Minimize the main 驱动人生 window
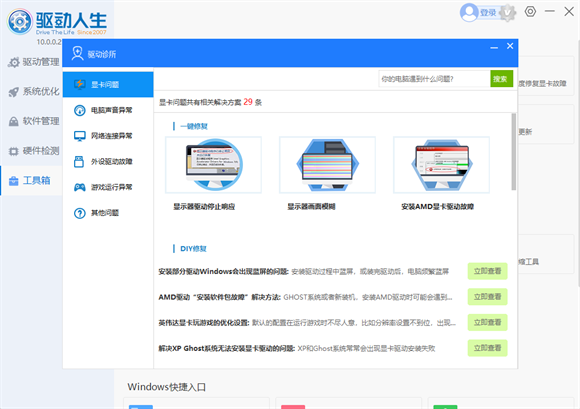 tap(550, 11)
